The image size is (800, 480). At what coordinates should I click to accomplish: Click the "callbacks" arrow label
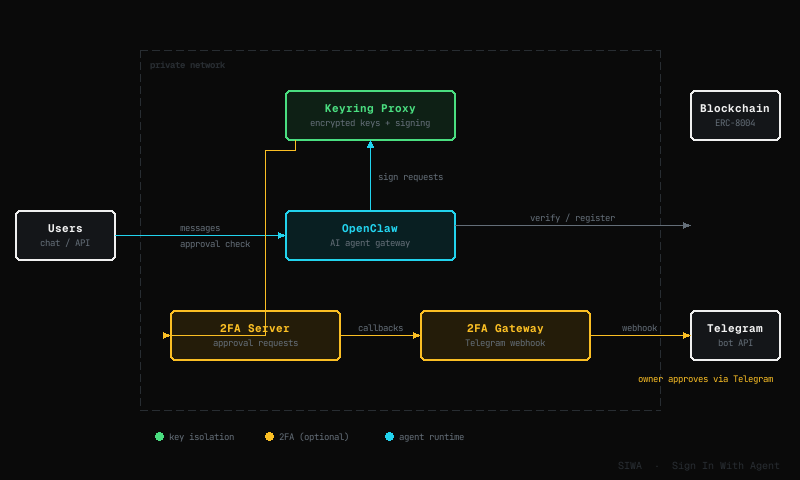[x=380, y=328]
